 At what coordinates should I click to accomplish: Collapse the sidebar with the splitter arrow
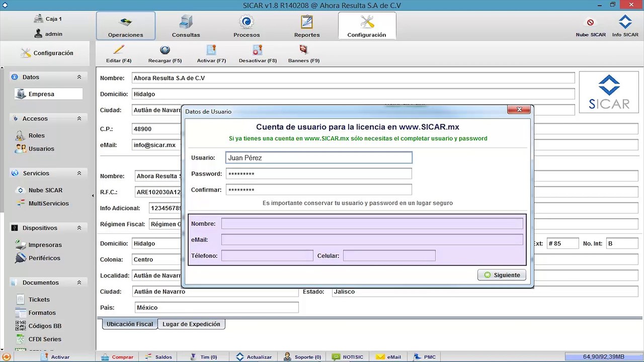click(93, 196)
